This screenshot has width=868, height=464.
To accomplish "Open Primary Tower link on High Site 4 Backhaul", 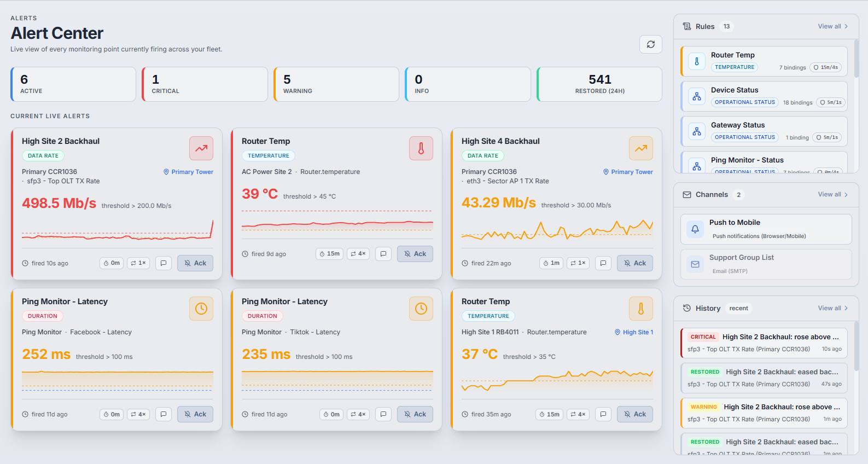I will [x=628, y=172].
